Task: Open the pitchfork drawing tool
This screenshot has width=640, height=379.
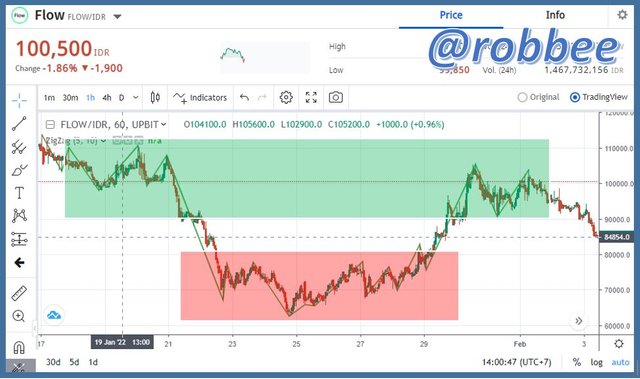Action: pyautogui.click(x=19, y=147)
